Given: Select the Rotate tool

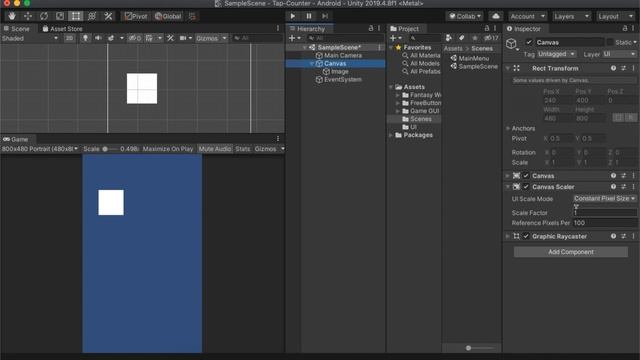Looking at the screenshot, I should (x=44, y=16).
